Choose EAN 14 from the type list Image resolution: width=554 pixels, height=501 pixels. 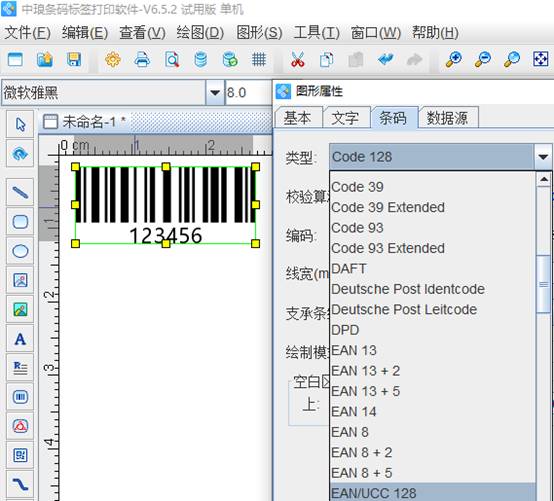[433, 412]
